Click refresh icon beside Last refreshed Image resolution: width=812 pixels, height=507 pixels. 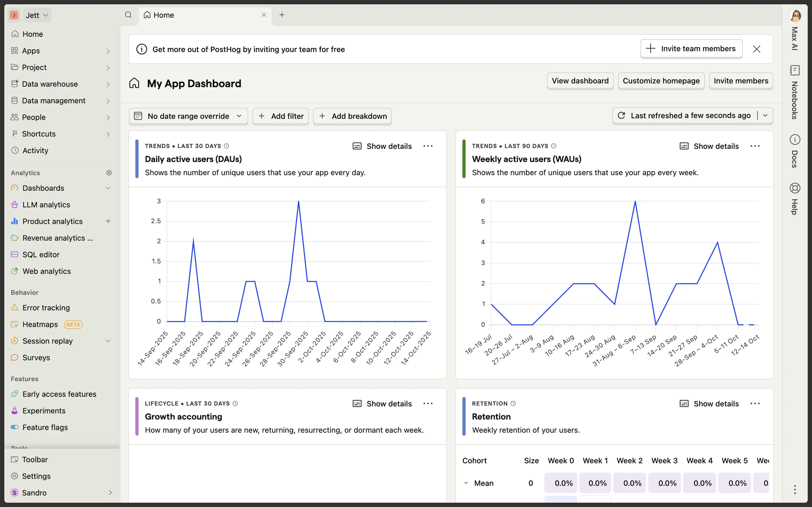(x=621, y=115)
